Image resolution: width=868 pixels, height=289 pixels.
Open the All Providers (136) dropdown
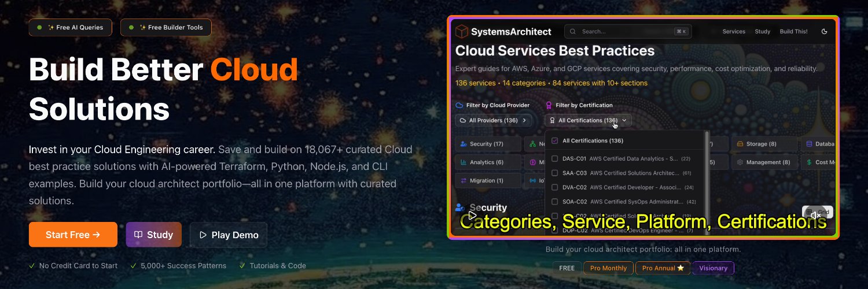point(494,120)
